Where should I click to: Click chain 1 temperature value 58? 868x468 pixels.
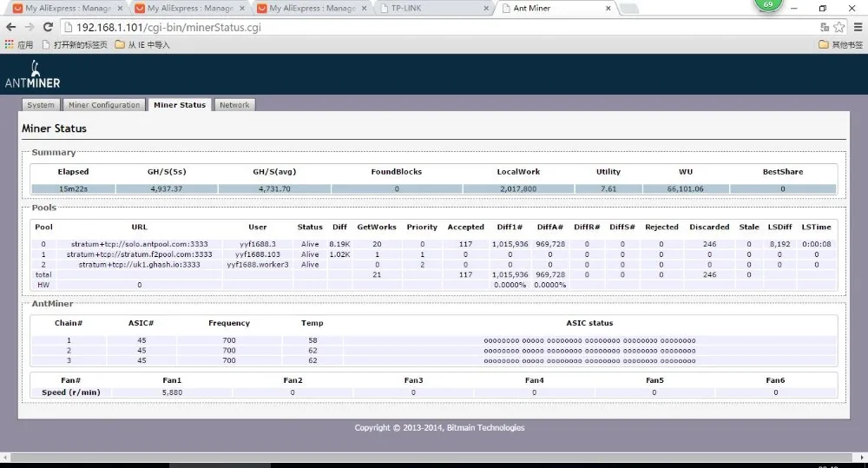312,340
